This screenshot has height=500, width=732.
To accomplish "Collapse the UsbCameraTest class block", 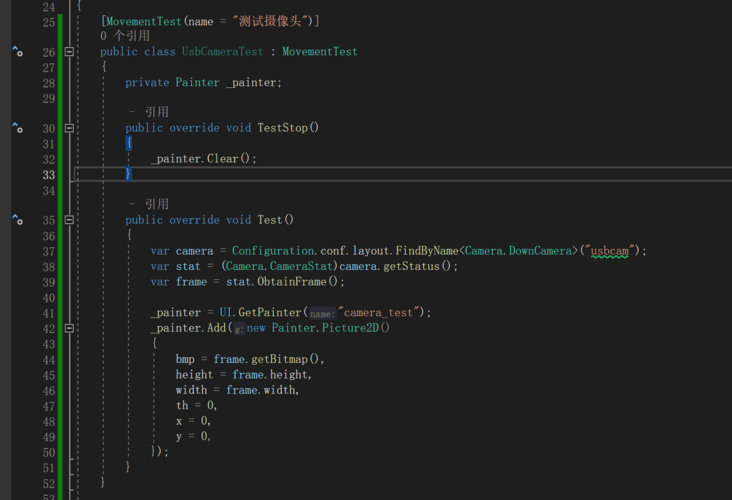I will 69,52.
